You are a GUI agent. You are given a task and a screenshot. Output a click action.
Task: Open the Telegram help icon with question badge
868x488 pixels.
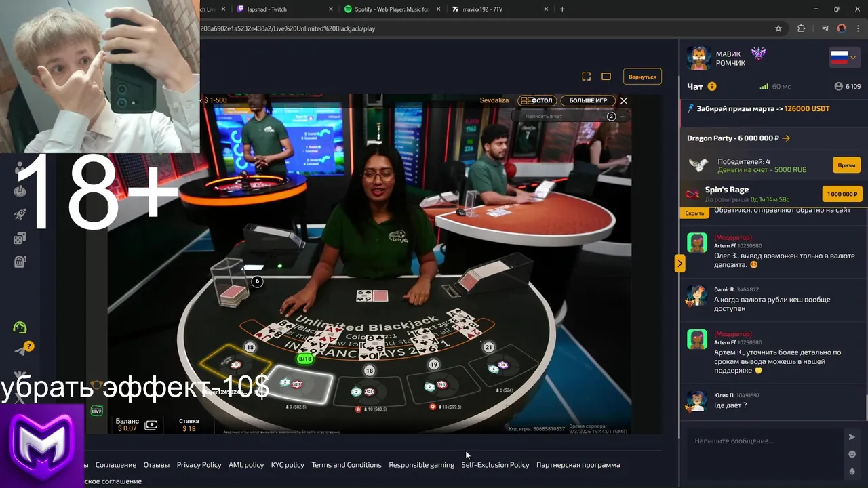pyautogui.click(x=23, y=350)
